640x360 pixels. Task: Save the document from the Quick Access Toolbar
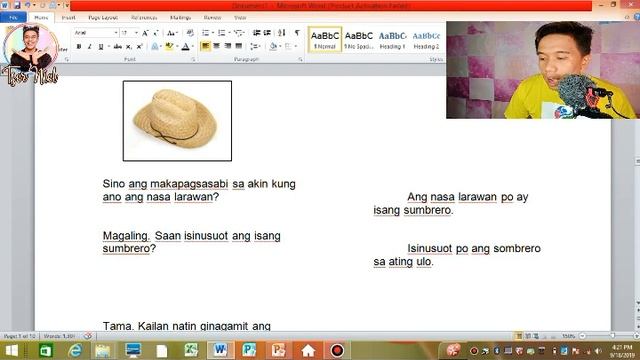click(17, 5)
